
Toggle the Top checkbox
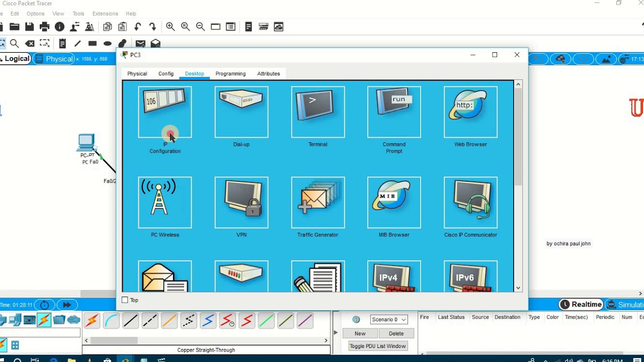point(125,300)
